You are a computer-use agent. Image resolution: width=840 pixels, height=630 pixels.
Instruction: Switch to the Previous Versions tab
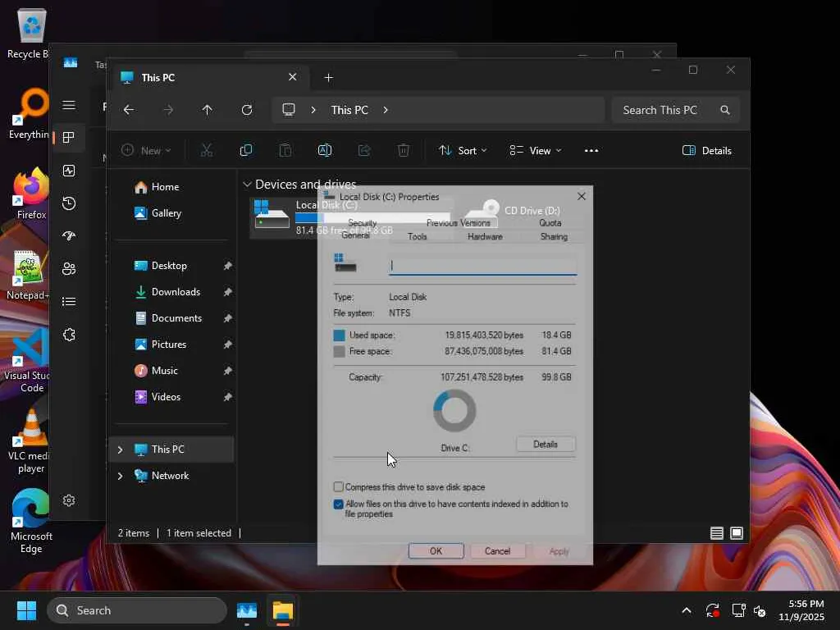click(458, 223)
